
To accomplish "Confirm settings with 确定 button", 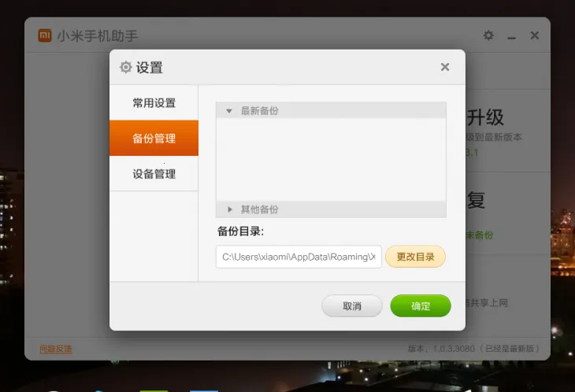I will 421,306.
